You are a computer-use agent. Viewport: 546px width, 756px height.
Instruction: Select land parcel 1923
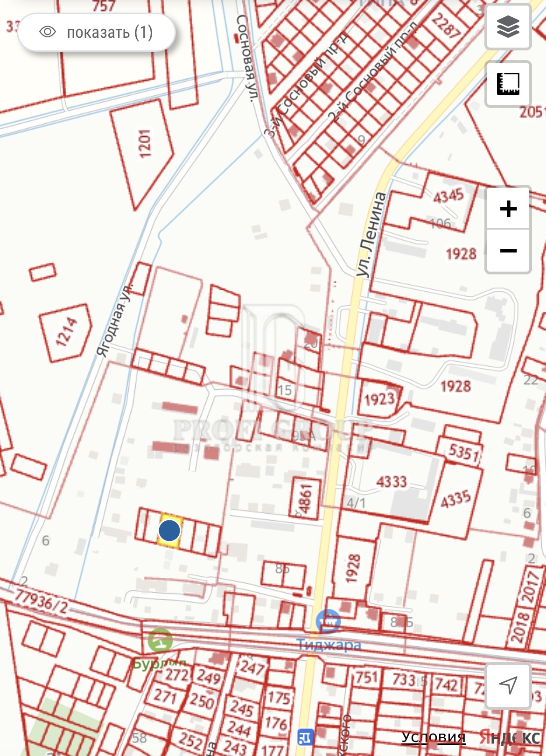pyautogui.click(x=379, y=399)
